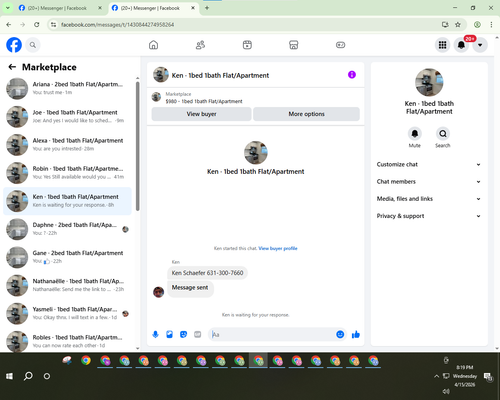Click the large listing avatar in chat center
This screenshot has width=500, height=400.
(x=256, y=152)
